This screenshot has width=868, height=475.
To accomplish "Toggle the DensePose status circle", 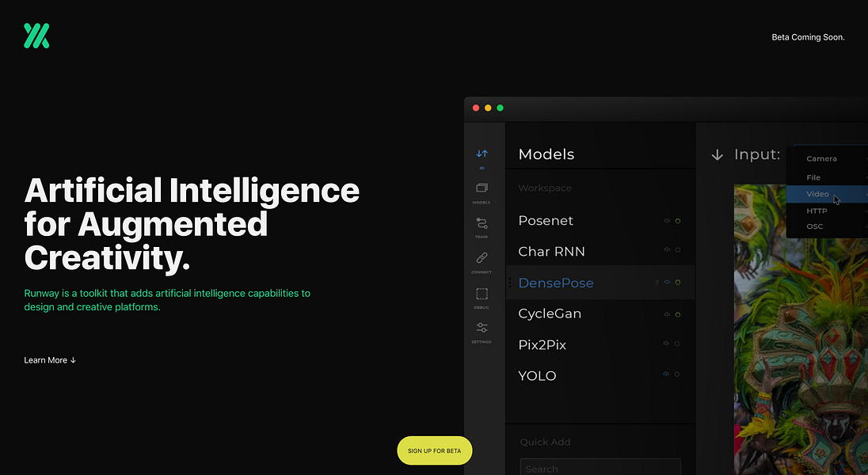I will (678, 283).
